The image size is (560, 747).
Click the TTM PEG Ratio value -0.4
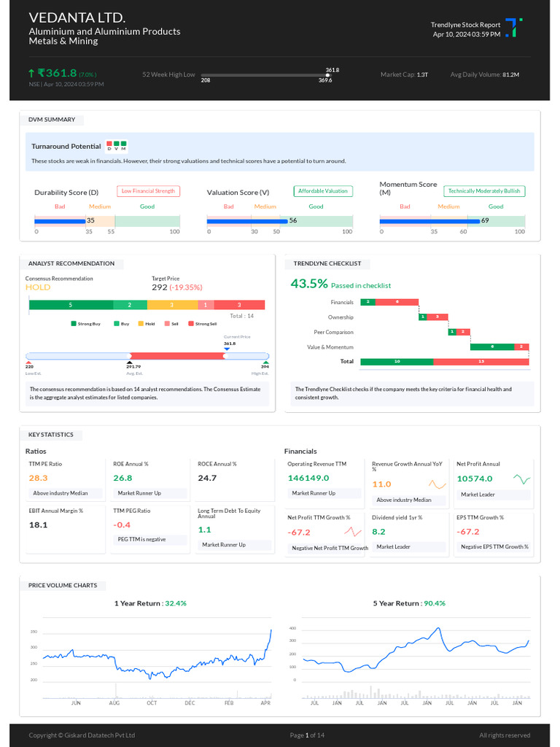[122, 525]
